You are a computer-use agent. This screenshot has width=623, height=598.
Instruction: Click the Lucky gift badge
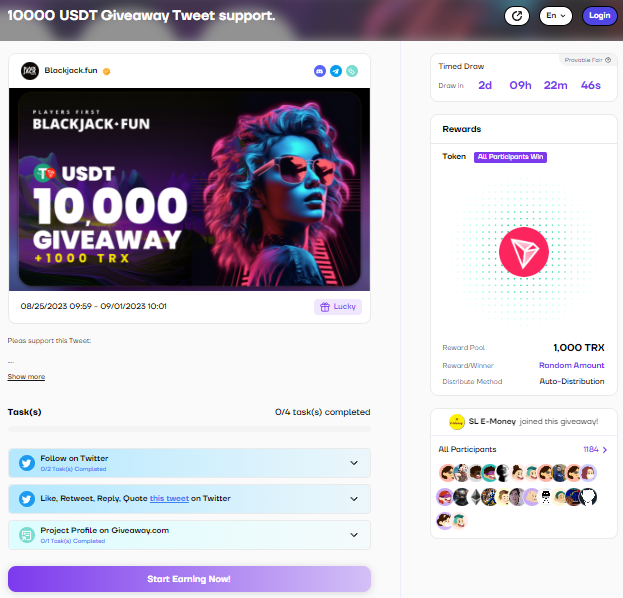click(338, 307)
